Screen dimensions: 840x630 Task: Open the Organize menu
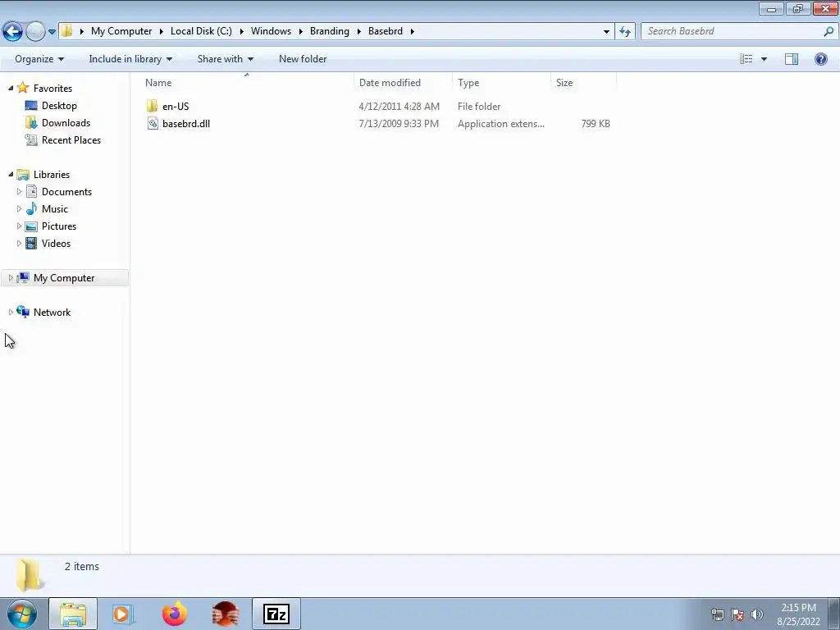39,59
